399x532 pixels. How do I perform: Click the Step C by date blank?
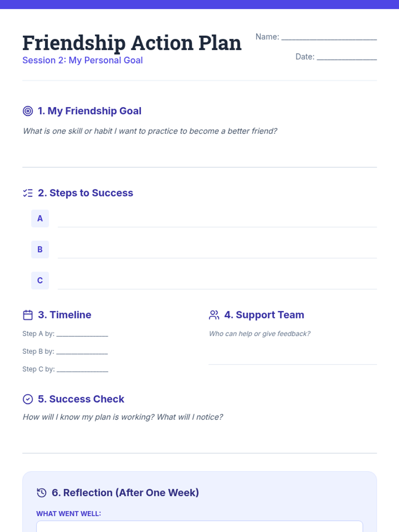click(x=82, y=369)
